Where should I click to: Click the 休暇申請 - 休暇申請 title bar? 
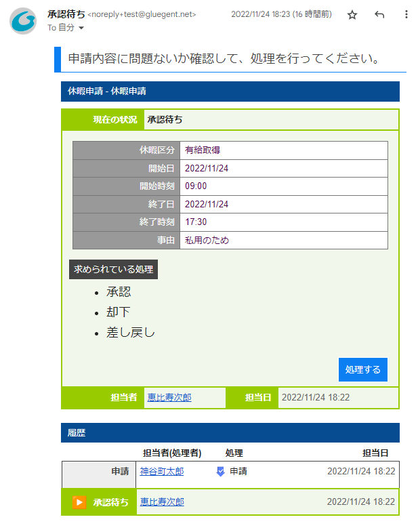[230, 91]
